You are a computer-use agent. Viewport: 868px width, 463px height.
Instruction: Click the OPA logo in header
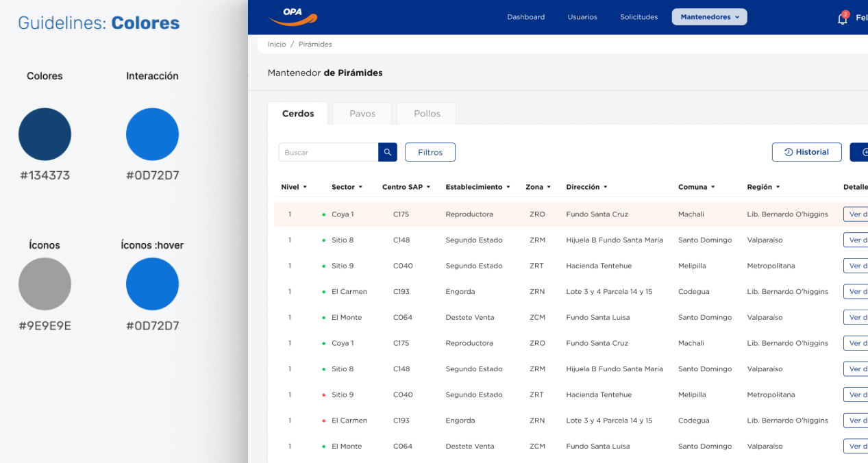(x=293, y=16)
